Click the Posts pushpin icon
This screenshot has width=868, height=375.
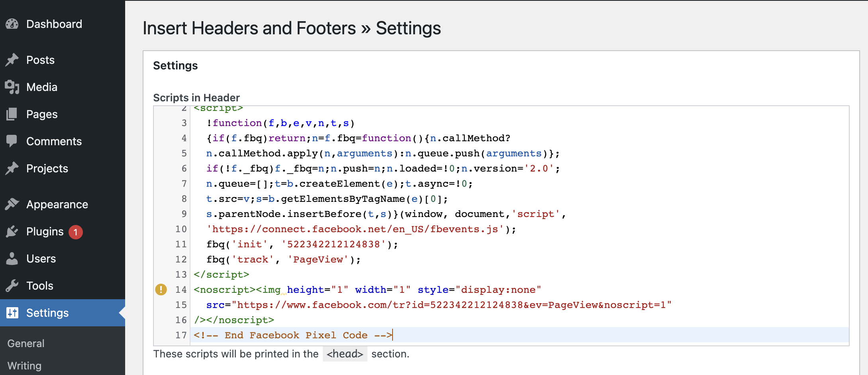click(12, 60)
